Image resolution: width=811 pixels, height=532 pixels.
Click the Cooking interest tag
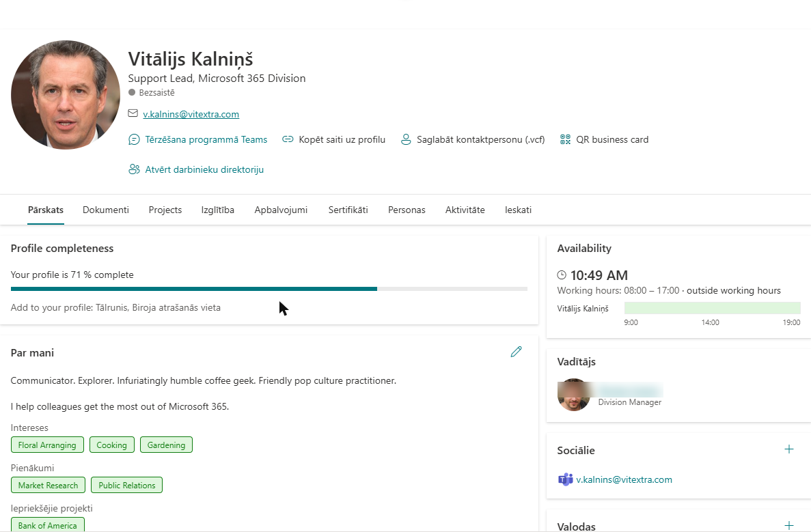pos(112,445)
